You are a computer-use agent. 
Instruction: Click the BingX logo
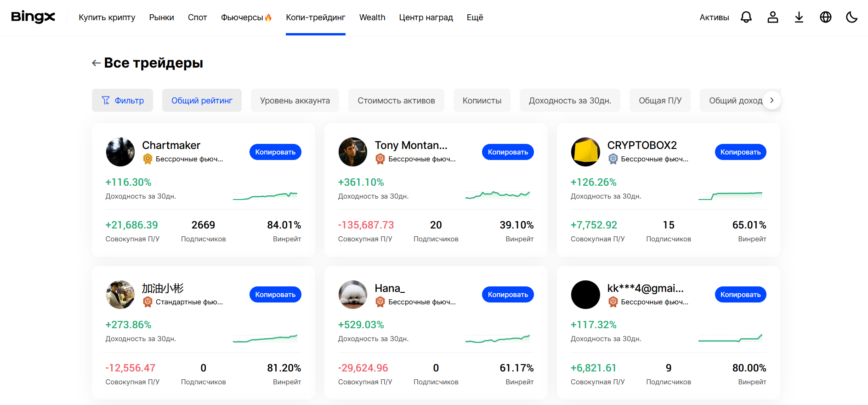coord(33,17)
